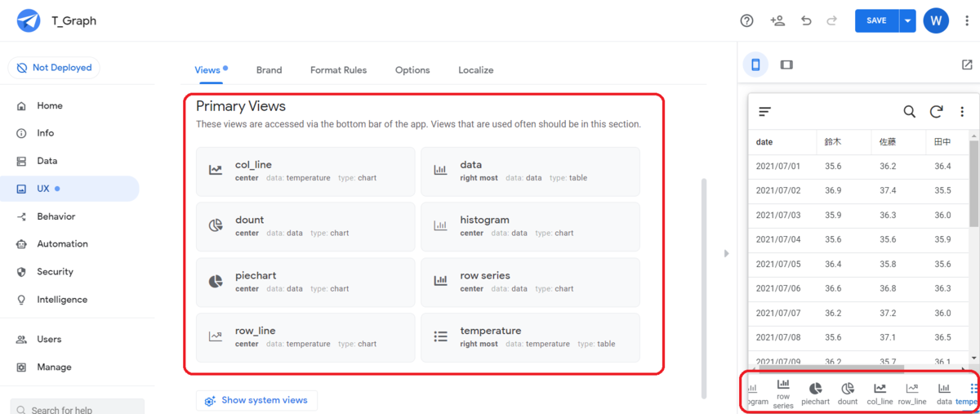The width and height of the screenshot is (980, 414).
Task: Select row_line in preview bottom bar
Action: click(912, 394)
